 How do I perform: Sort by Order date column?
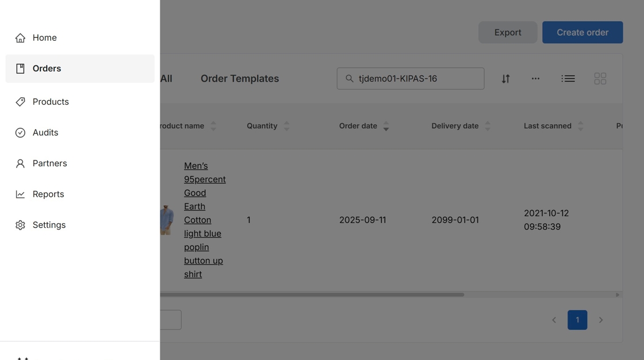386,126
